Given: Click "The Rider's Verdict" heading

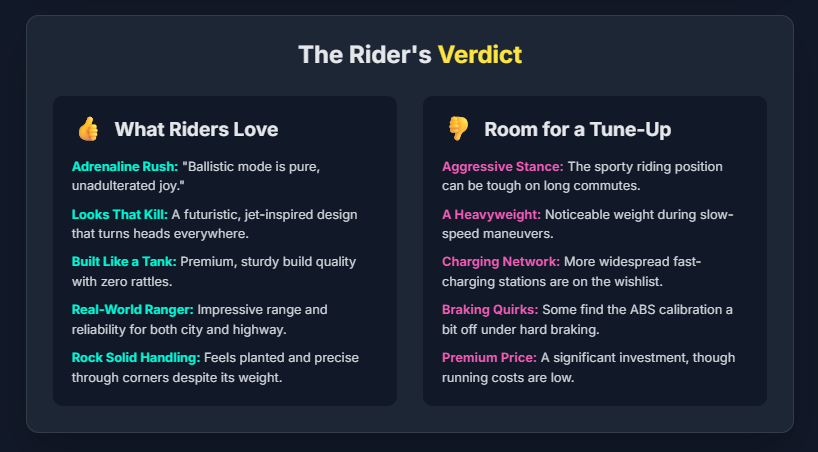Looking at the screenshot, I should tap(409, 54).
